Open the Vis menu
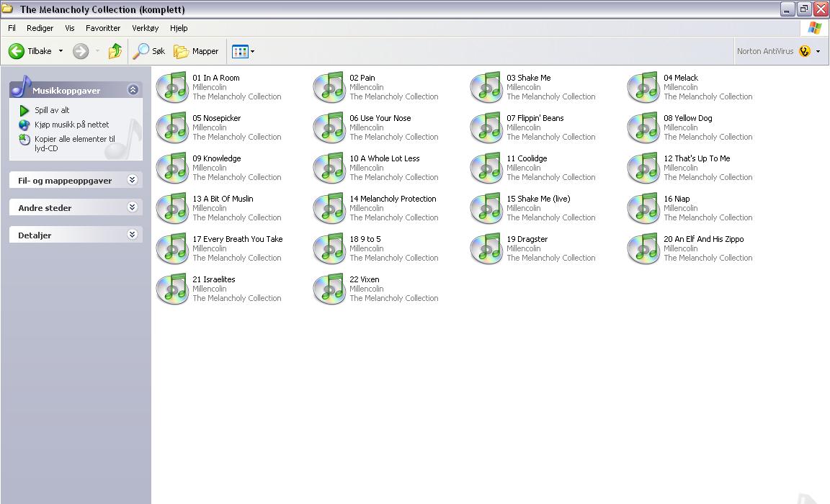 69,28
